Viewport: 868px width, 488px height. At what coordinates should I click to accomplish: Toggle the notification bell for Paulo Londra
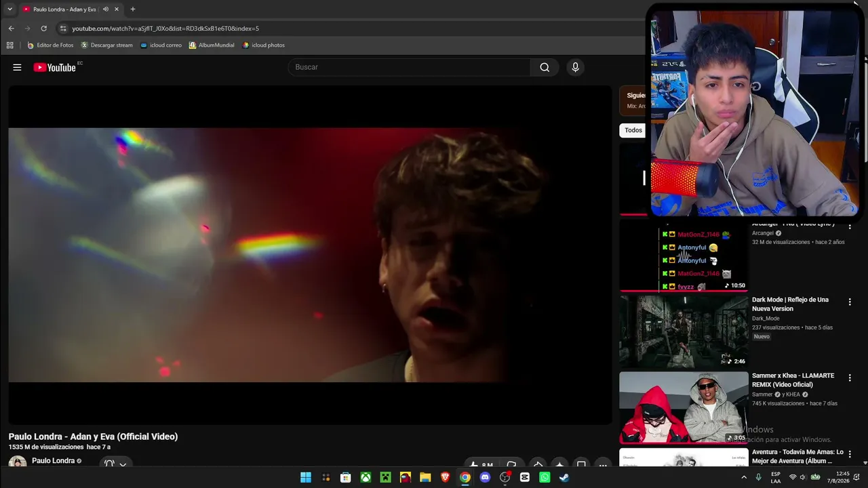109,464
